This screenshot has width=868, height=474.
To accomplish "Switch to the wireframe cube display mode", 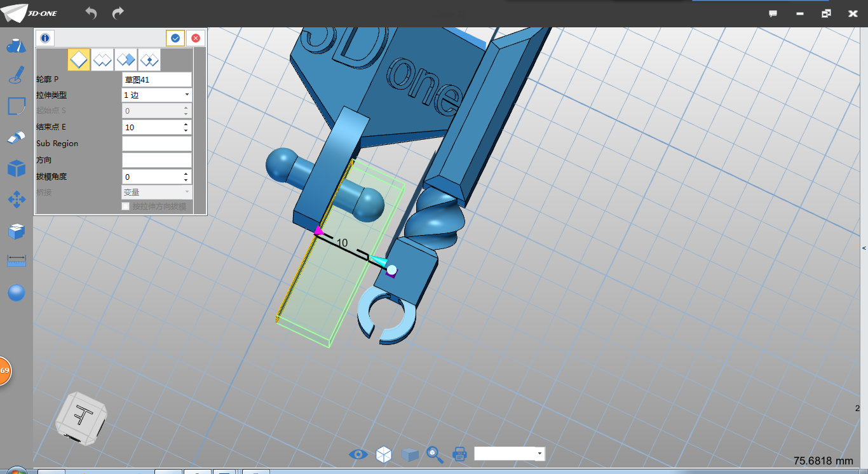I will click(x=384, y=454).
